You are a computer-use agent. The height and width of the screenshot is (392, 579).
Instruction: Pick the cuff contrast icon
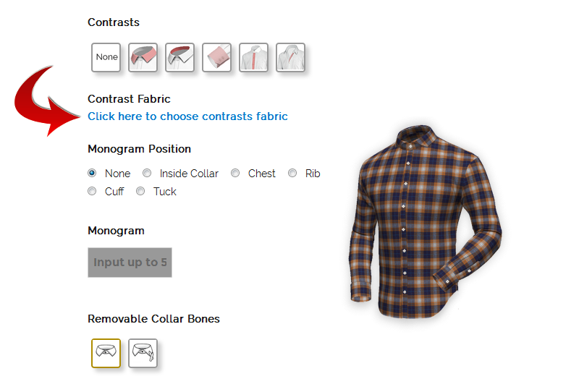[x=216, y=57]
